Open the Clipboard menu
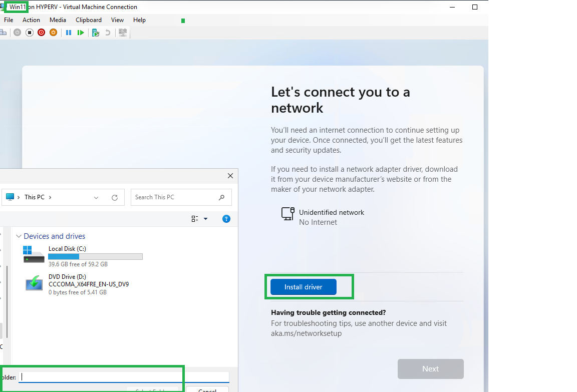Viewport: 577px width, 392px height. click(x=89, y=20)
